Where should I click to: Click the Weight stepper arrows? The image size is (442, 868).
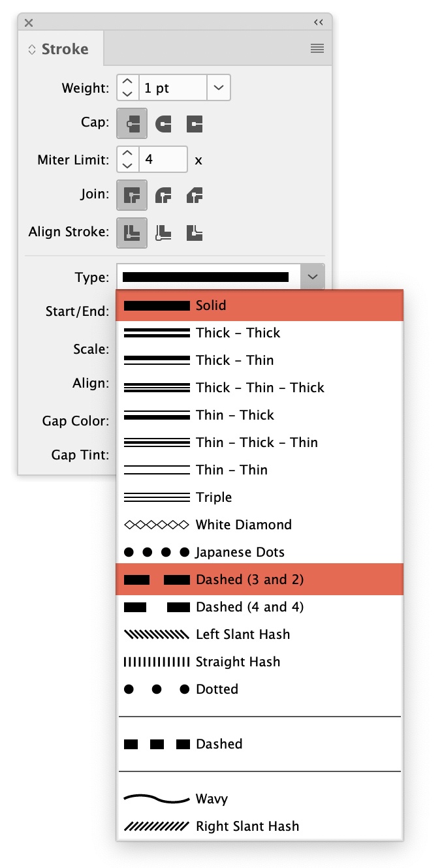128,87
